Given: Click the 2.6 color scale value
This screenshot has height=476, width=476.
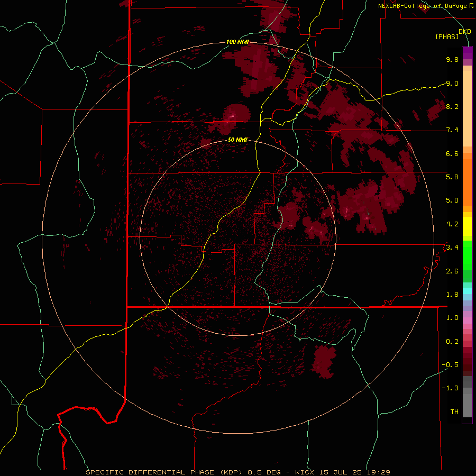Looking at the screenshot, I should (452, 271).
